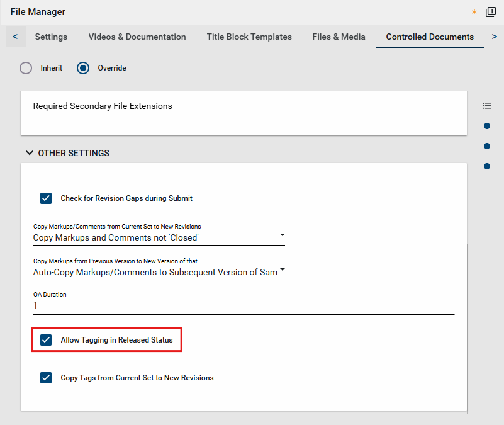Open the section list icon on right

click(x=487, y=106)
